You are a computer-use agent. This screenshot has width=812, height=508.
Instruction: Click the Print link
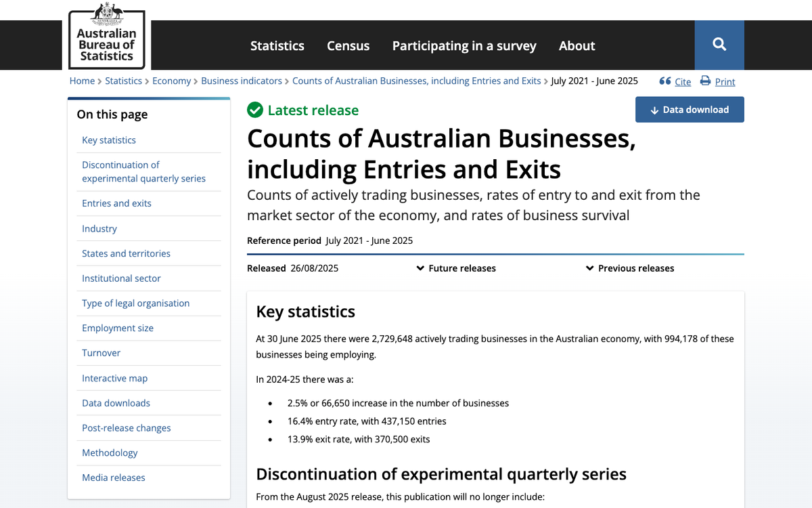tap(725, 82)
